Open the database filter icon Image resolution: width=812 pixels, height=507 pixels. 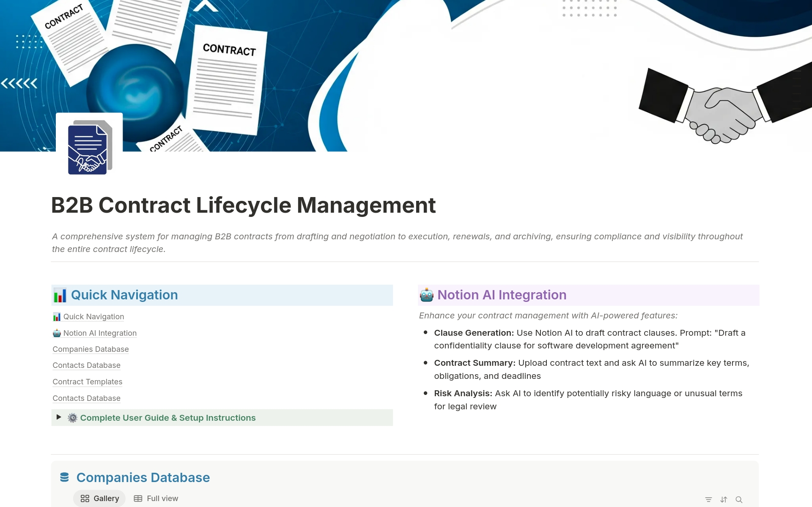pos(708,499)
